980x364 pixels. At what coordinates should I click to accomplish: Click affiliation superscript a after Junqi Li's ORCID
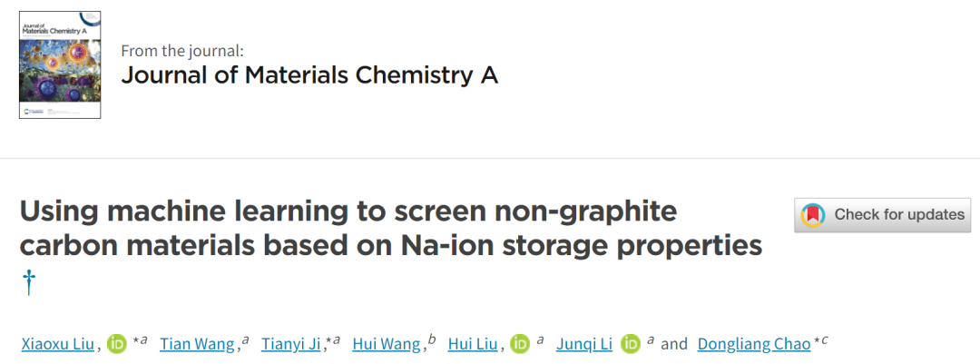pos(651,340)
